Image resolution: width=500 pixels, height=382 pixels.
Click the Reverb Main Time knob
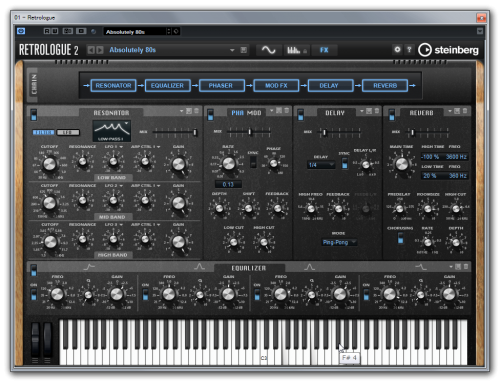point(402,164)
